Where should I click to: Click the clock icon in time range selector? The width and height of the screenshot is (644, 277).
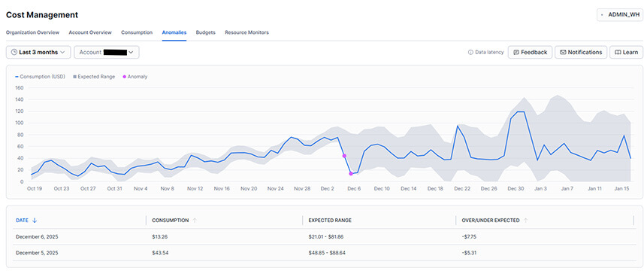(14, 52)
